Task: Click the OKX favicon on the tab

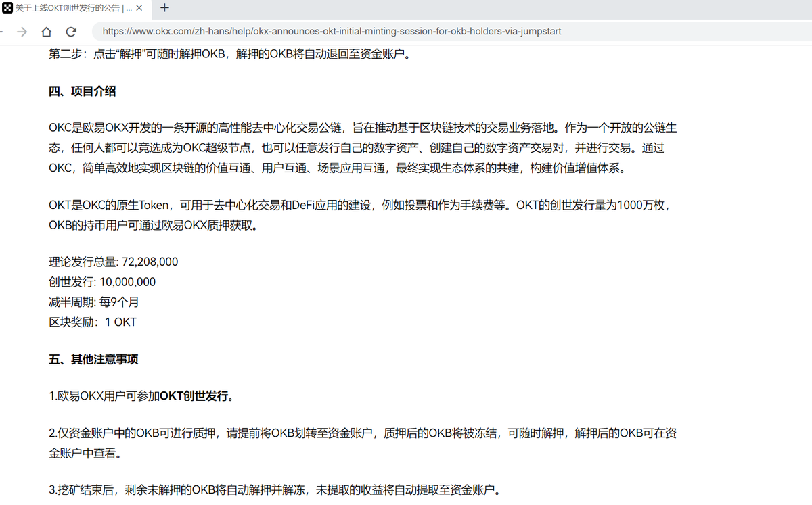Action: point(7,9)
